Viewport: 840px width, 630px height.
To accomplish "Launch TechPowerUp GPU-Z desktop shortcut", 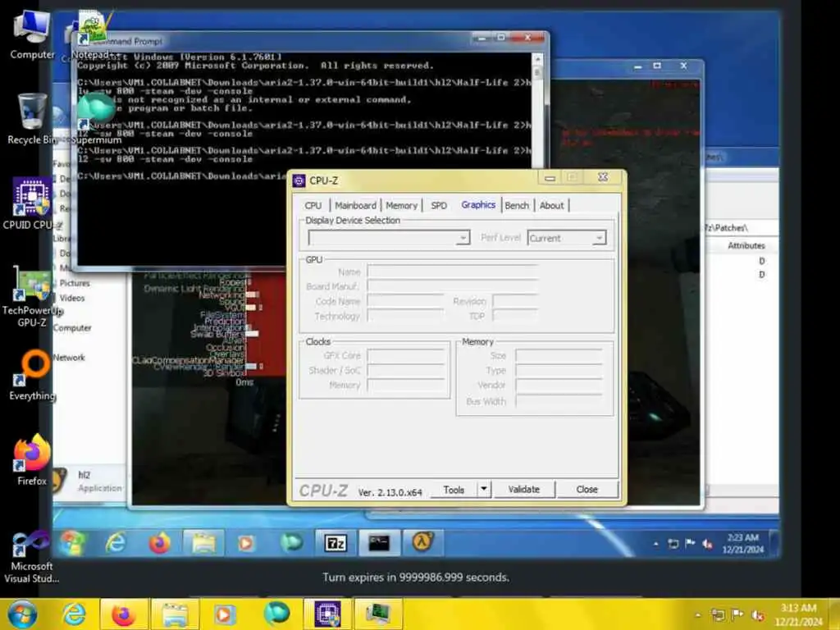I will click(x=32, y=296).
